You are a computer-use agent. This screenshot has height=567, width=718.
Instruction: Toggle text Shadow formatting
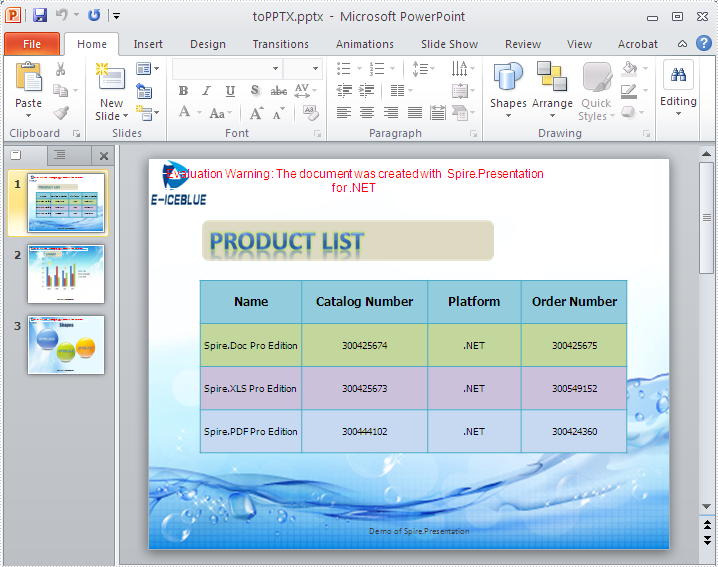tap(255, 91)
